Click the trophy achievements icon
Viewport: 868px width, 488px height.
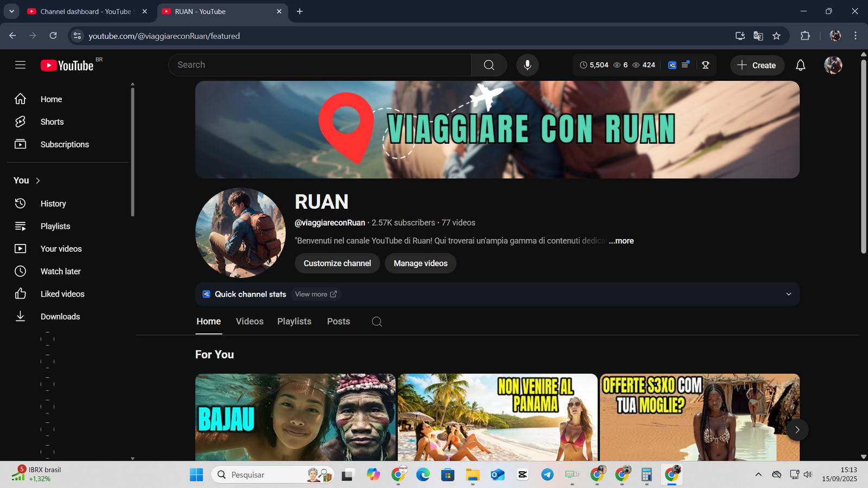705,65
